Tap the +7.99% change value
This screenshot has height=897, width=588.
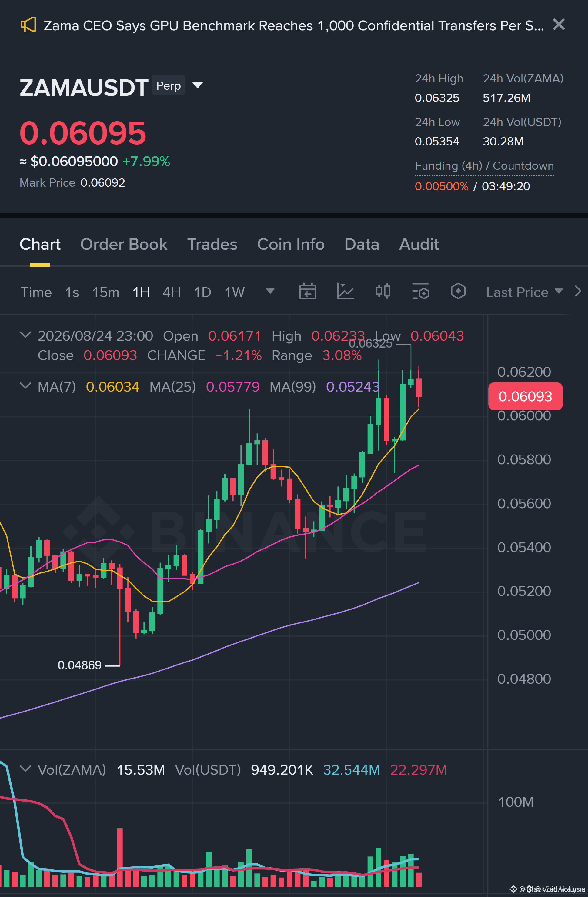point(146,161)
